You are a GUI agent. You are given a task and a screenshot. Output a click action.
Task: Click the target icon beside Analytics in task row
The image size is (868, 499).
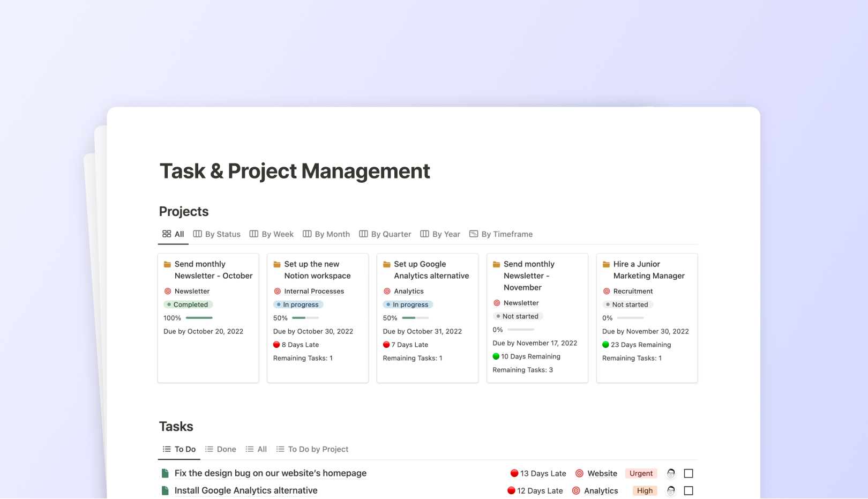point(577,490)
